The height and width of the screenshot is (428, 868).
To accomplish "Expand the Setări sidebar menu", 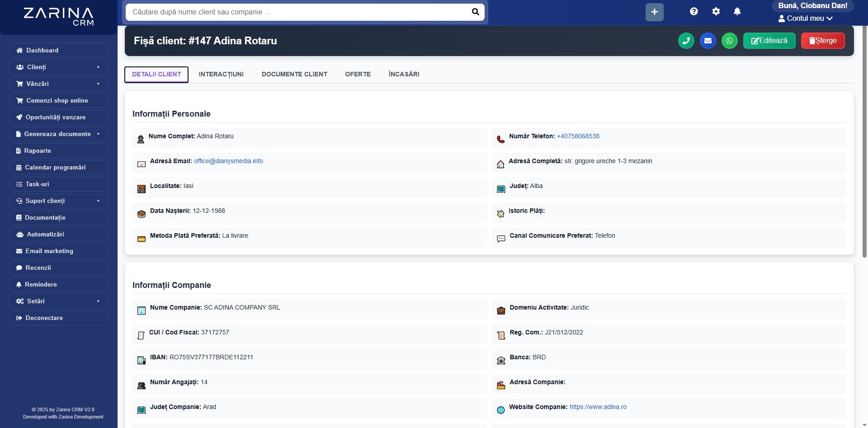I will point(58,301).
